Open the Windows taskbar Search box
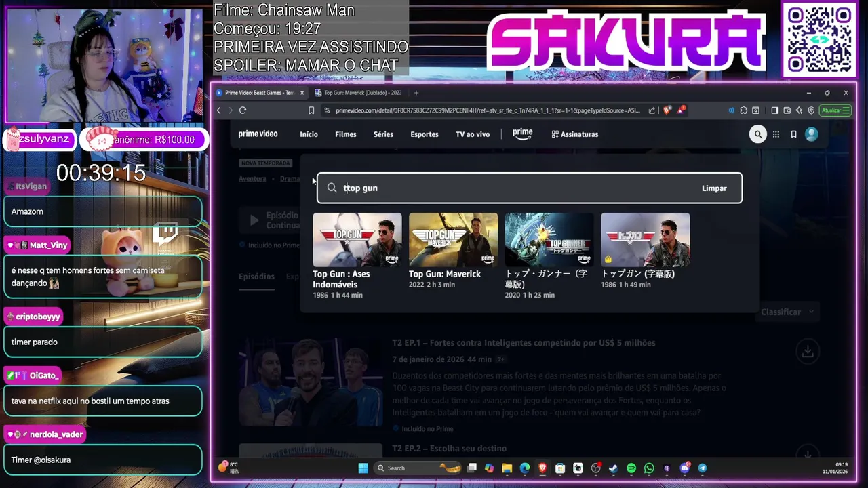The height and width of the screenshot is (488, 868). click(x=418, y=468)
